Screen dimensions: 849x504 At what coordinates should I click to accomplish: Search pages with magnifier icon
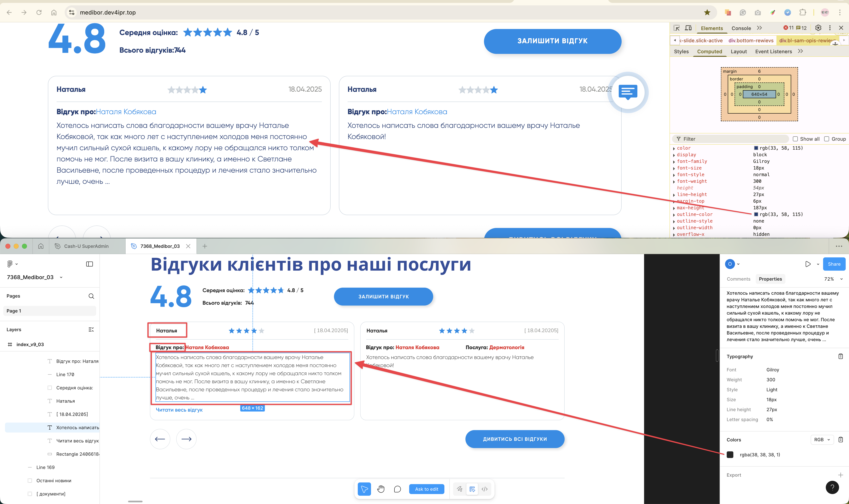[91, 296]
